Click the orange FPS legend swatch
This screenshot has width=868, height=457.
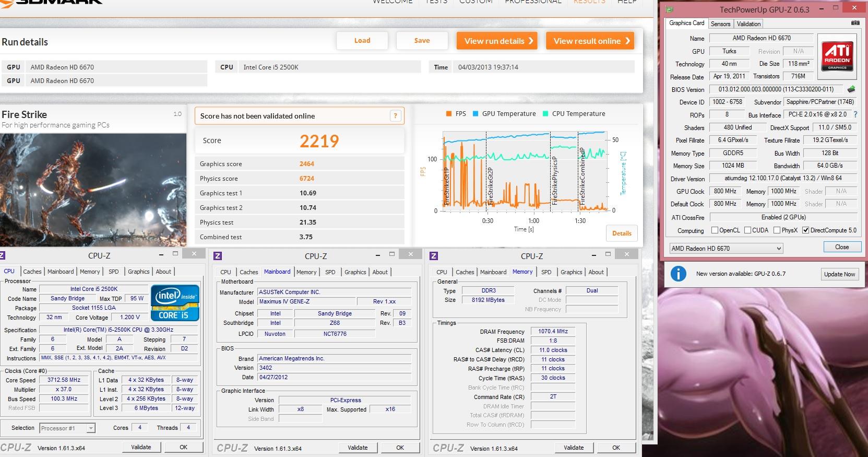click(x=448, y=114)
